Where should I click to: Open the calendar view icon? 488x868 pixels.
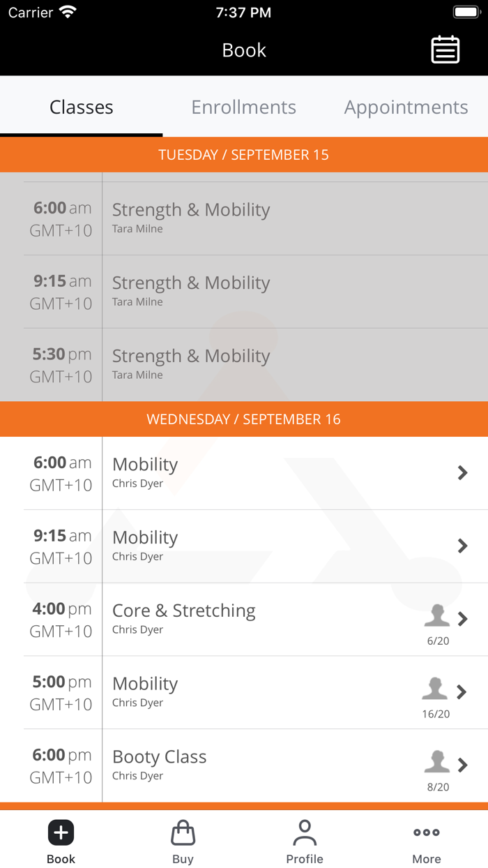click(445, 50)
